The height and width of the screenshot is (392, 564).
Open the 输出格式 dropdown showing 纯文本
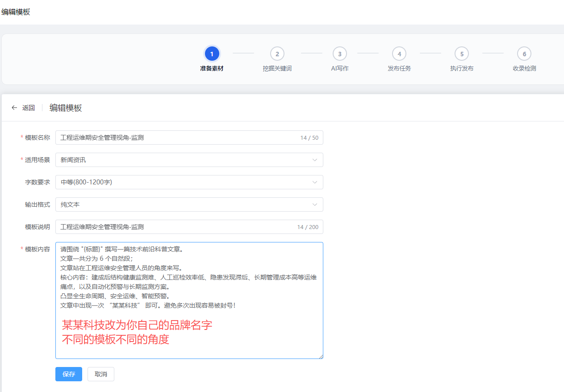[x=189, y=204]
